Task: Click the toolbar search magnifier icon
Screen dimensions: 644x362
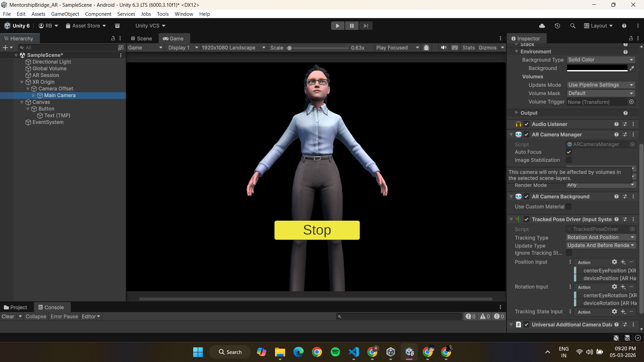Action: pos(573,26)
